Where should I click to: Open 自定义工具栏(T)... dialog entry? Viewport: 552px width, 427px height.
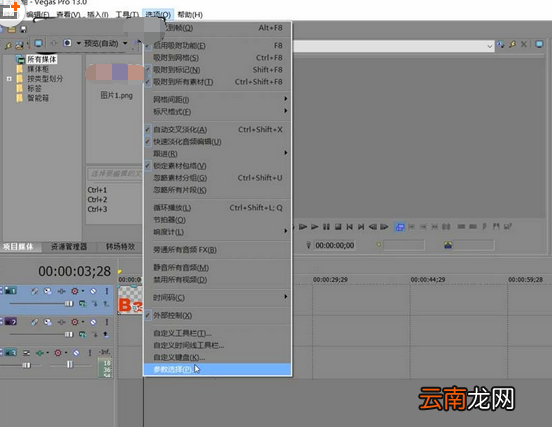217,333
